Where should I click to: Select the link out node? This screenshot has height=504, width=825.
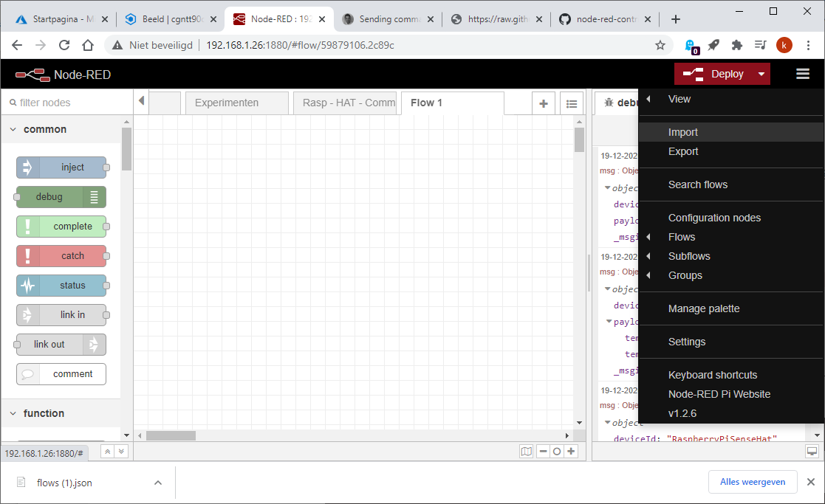pos(61,344)
